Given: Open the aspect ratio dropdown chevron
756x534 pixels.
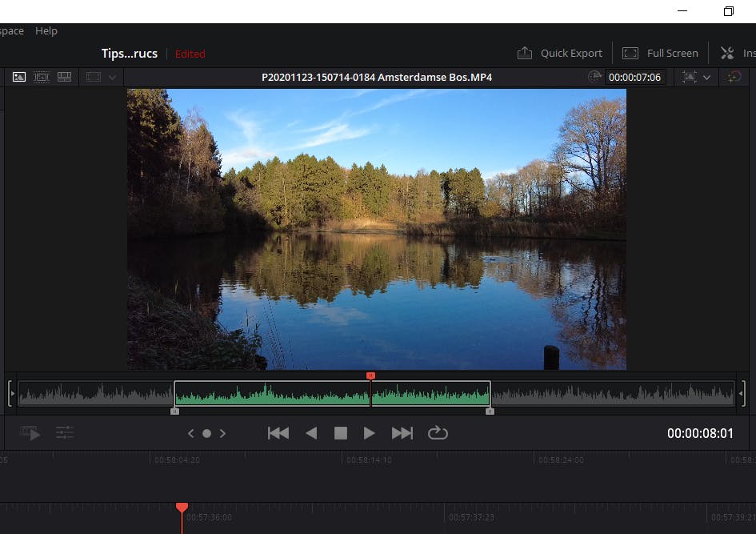Looking at the screenshot, I should (x=112, y=77).
